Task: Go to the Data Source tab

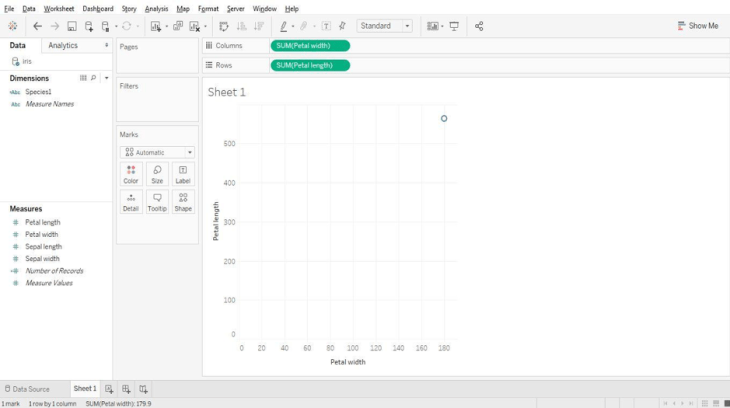Action: [26, 388]
